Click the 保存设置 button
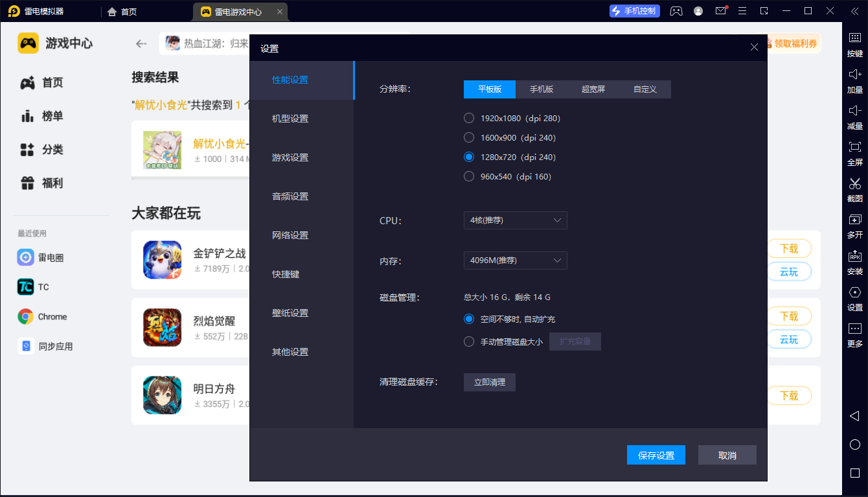 click(x=656, y=456)
